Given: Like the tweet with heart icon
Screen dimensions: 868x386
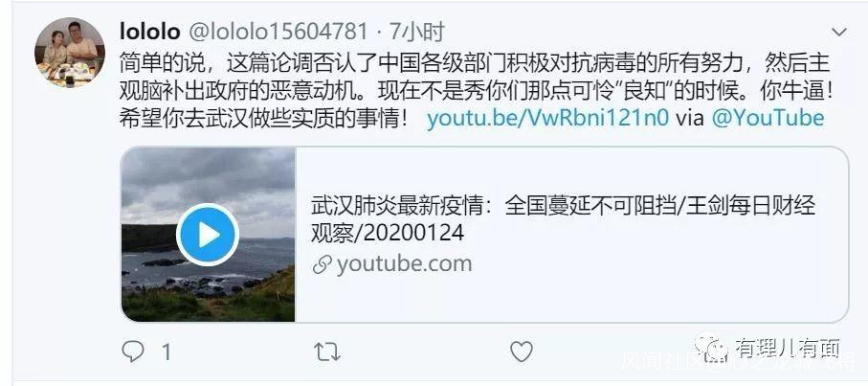Looking at the screenshot, I should (x=521, y=352).
